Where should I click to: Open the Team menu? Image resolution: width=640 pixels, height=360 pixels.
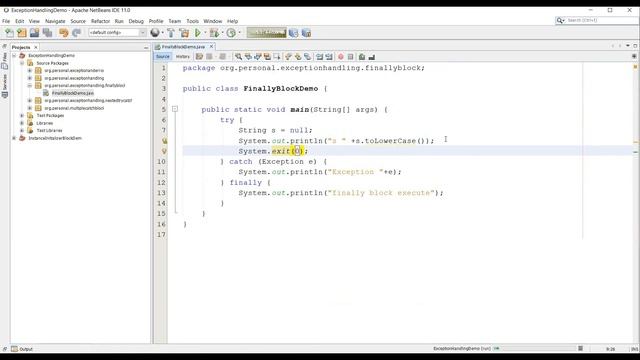click(175, 21)
